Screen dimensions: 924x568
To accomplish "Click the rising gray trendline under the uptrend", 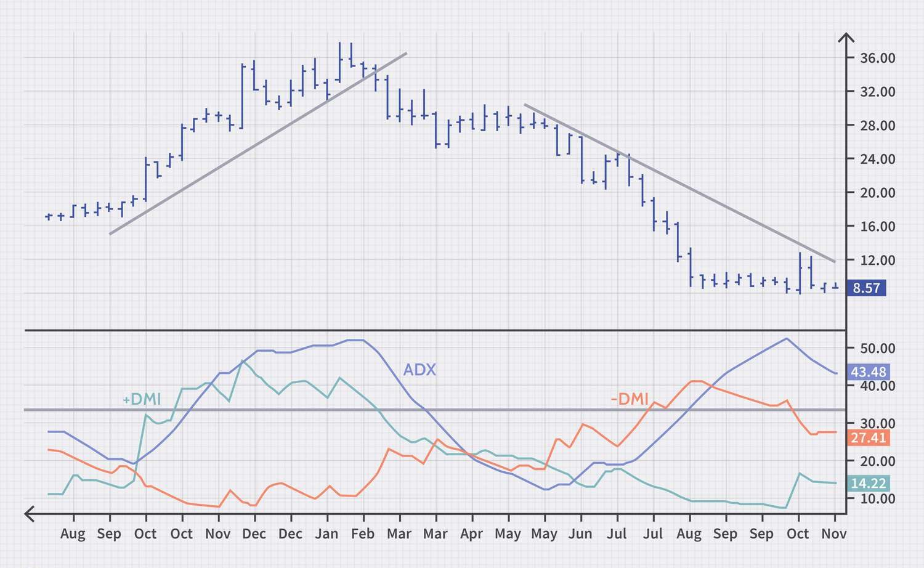I will click(x=258, y=144).
